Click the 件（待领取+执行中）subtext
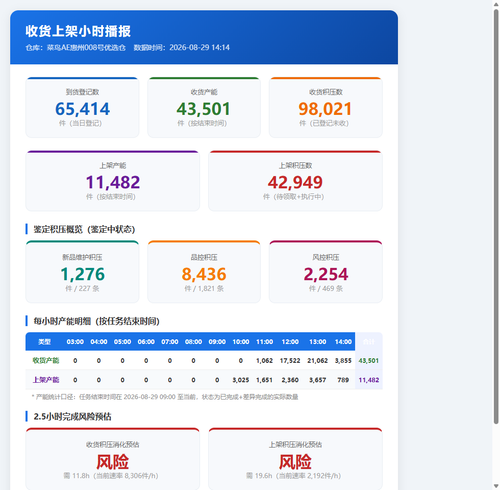The height and width of the screenshot is (490, 500). pos(293,197)
